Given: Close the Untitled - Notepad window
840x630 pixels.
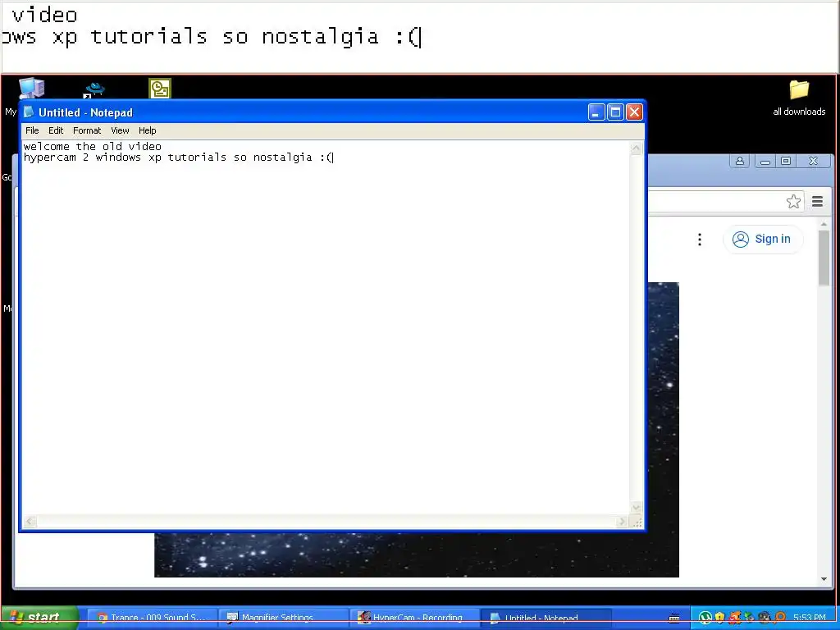Looking at the screenshot, I should 634,112.
